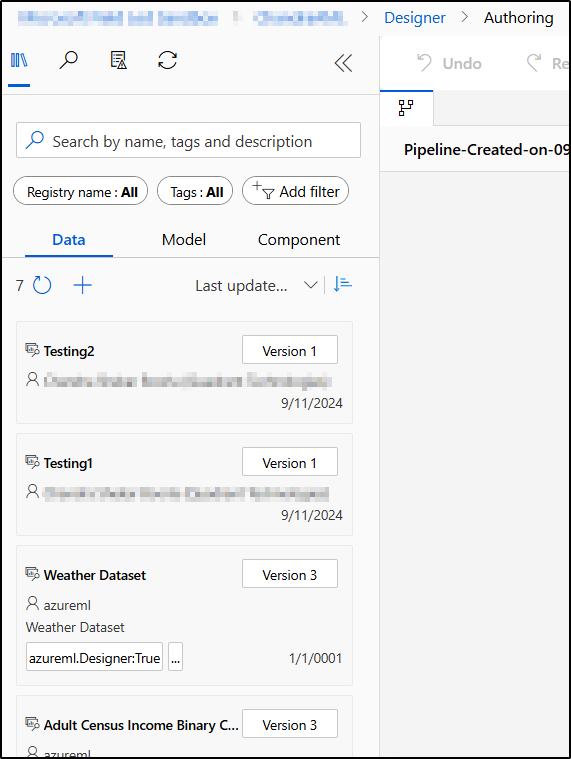Image resolution: width=571 pixels, height=759 pixels.
Task: Open Version 1 selector for Testing2
Action: click(x=290, y=350)
